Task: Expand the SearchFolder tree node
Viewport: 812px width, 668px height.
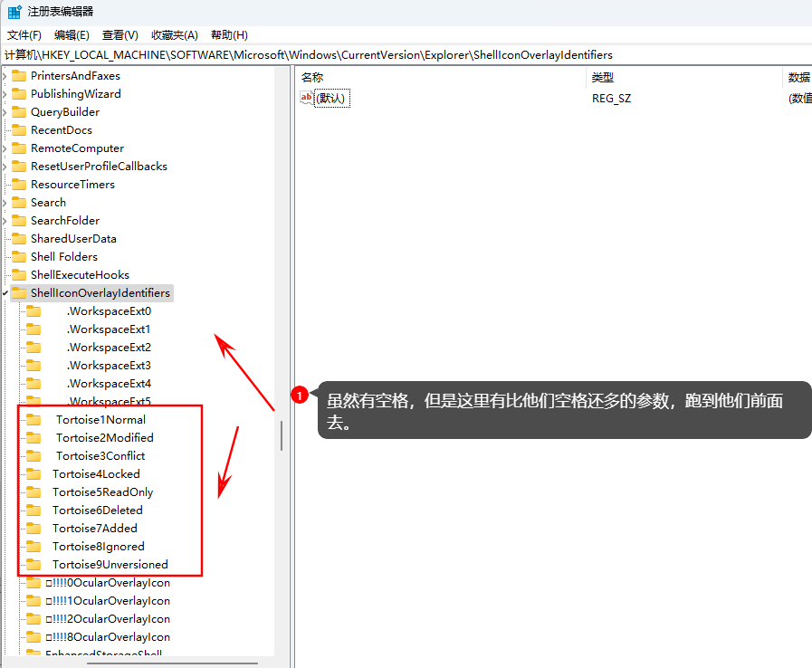Action: [x=5, y=221]
